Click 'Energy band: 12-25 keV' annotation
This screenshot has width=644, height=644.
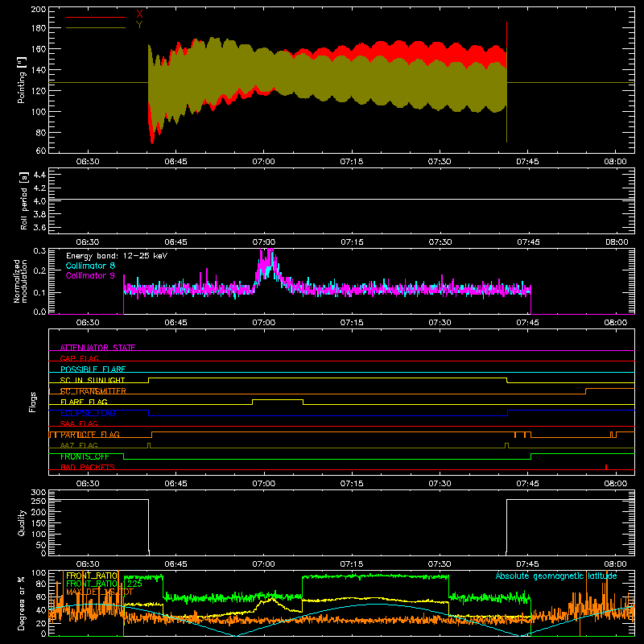pos(117,256)
